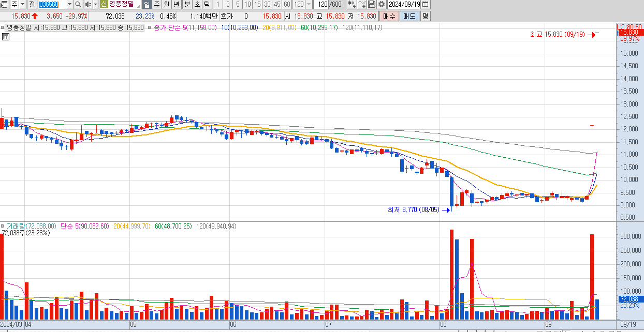This screenshot has width=644, height=332.
Task: Click the top-left window menu icon
Action: tap(5, 4)
